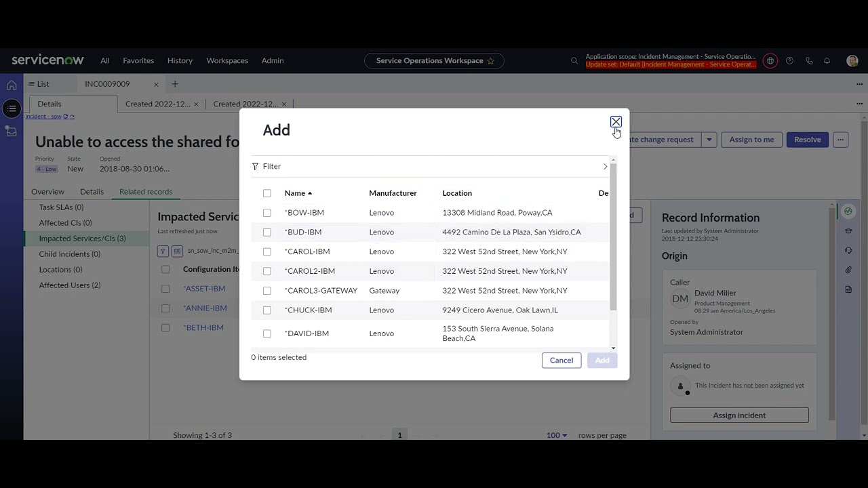
Task: Go to page 1 in pagination
Action: click(399, 435)
